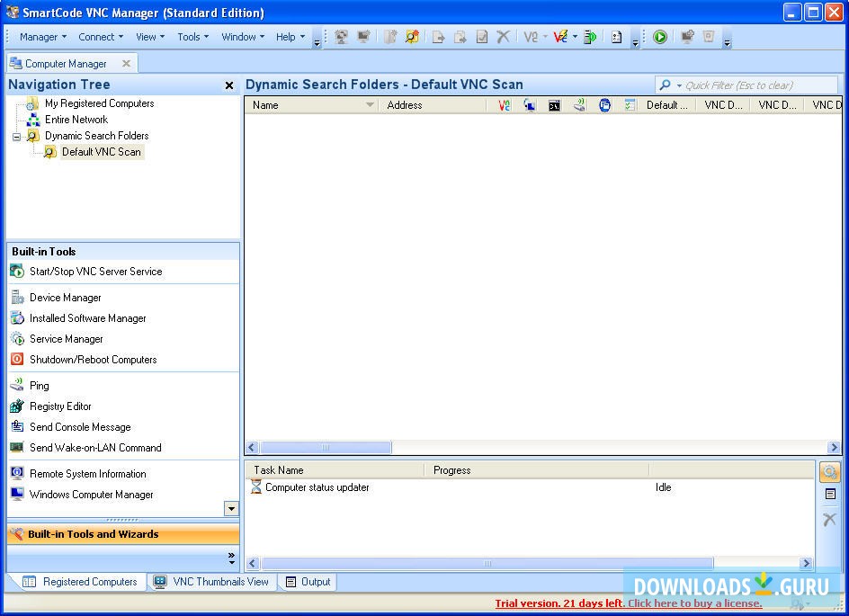Screen dimensions: 849x616
Task: Open the Quick Filter search options dropdown
Action: click(679, 85)
